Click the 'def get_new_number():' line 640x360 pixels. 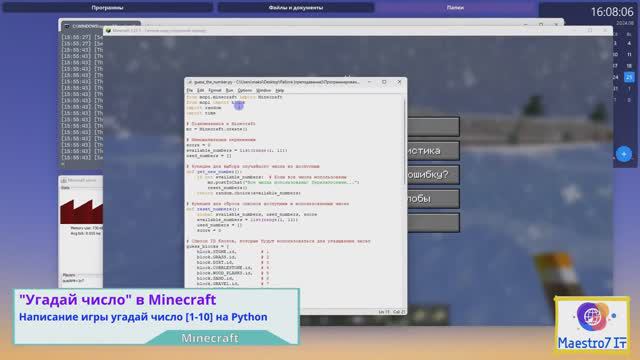point(214,172)
